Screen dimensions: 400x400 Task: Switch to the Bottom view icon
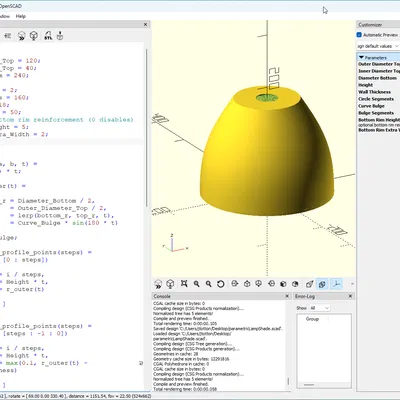pyautogui.click(x=259, y=284)
